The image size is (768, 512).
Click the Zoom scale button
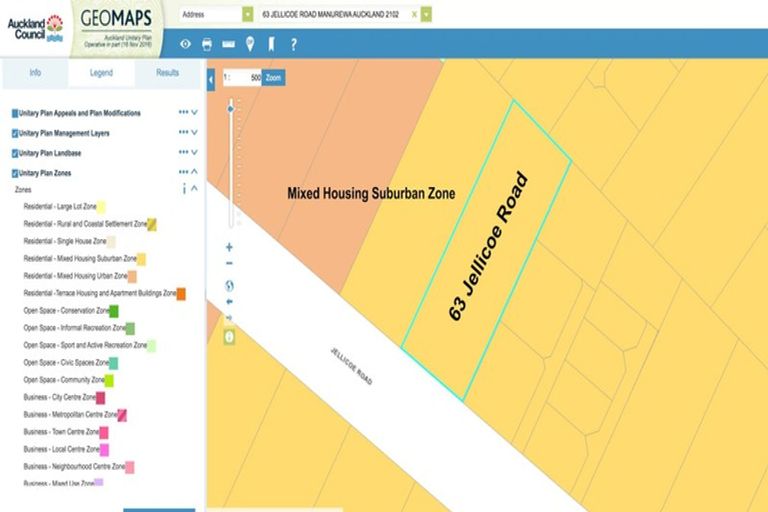point(274,77)
